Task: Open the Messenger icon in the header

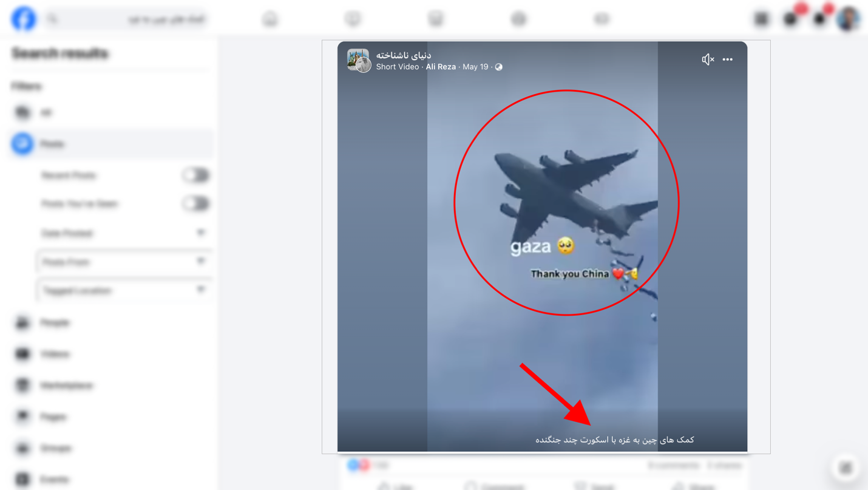Action: tap(791, 19)
